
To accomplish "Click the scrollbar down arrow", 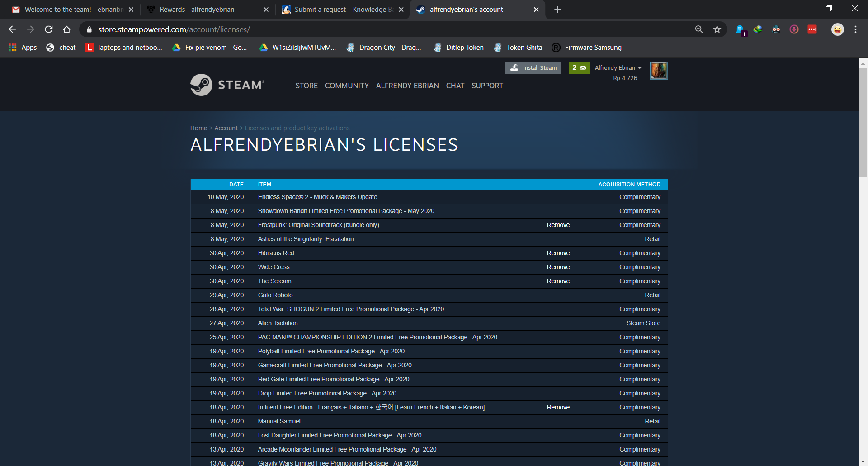I will tap(863, 461).
